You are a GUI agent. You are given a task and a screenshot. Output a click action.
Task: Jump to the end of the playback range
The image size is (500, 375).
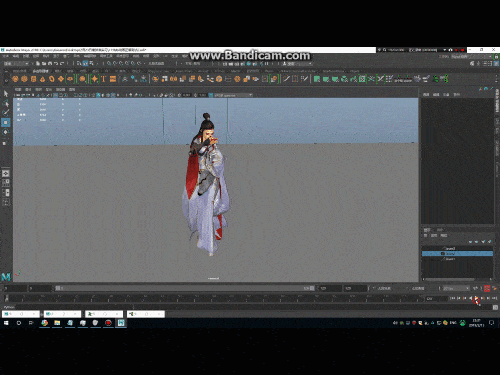[494, 298]
